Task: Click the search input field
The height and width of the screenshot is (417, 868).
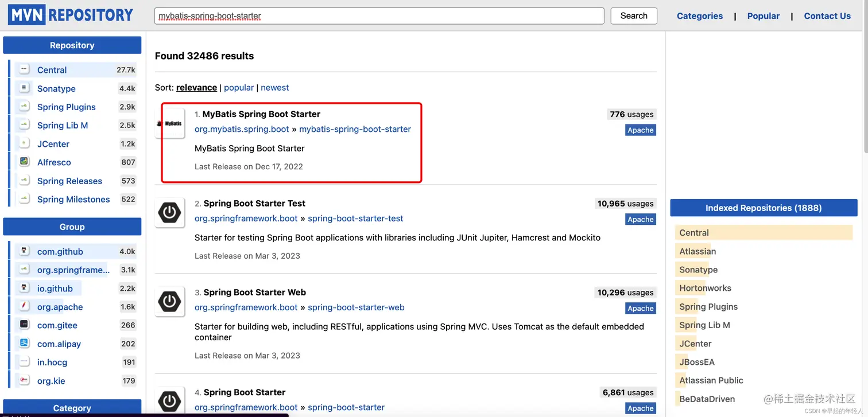Action: [x=379, y=15]
